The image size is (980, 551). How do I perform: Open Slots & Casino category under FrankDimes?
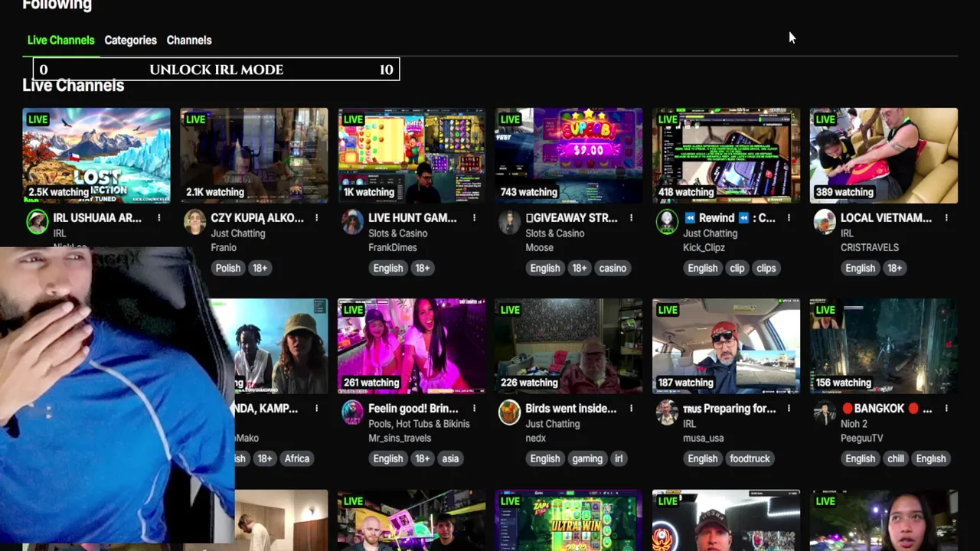(397, 233)
